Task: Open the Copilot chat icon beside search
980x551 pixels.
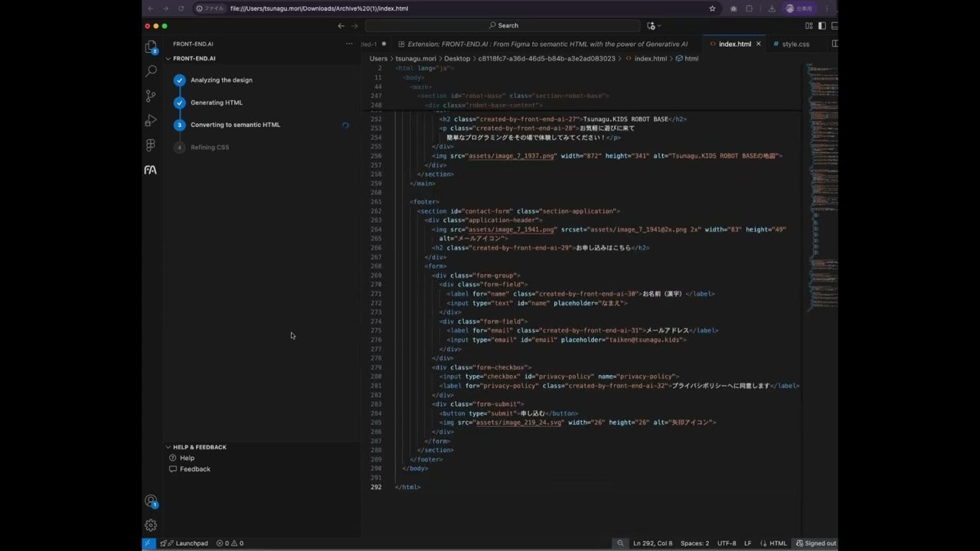Action: pos(652,25)
